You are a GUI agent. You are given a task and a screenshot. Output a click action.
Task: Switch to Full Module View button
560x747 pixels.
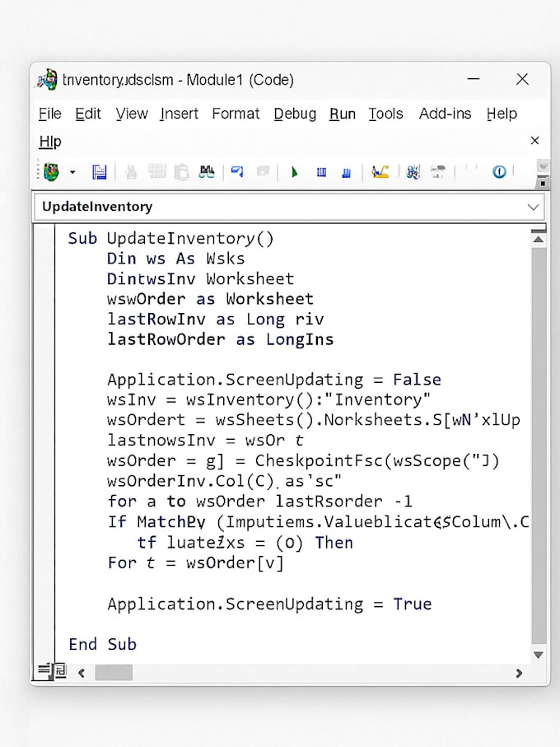[60, 670]
